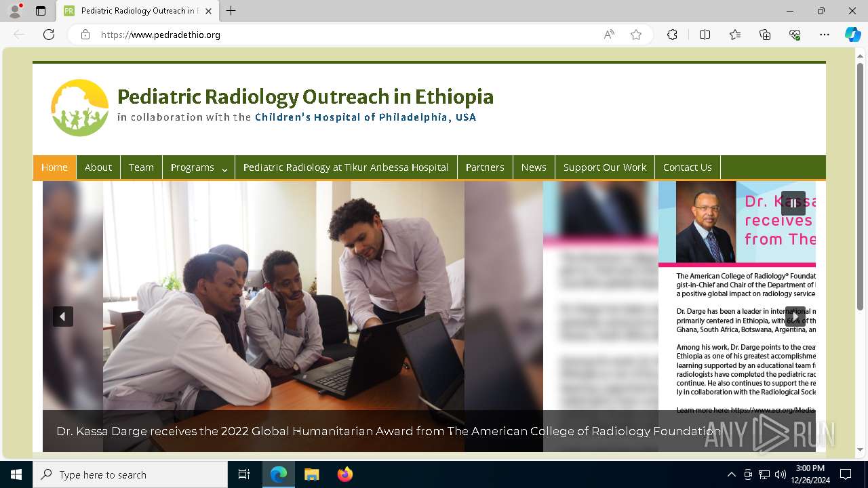The width and height of the screenshot is (868, 488).
Task: Show the previous slide
Action: pyautogui.click(x=63, y=317)
